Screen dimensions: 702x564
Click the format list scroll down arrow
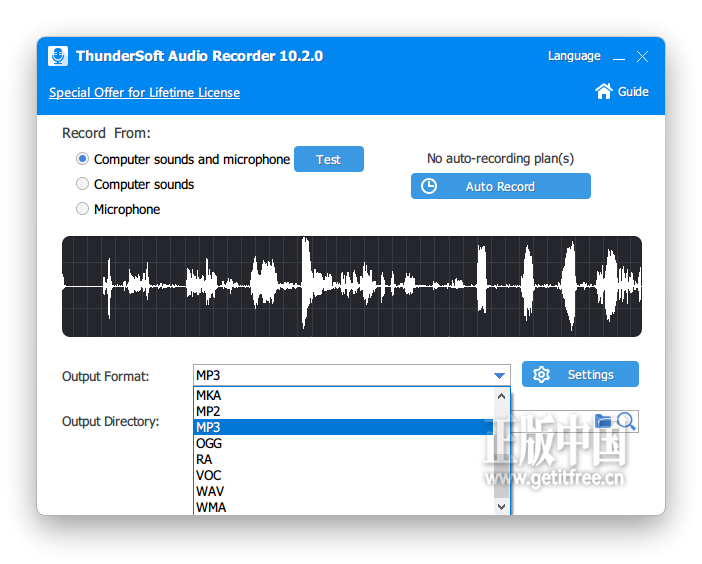[501, 507]
